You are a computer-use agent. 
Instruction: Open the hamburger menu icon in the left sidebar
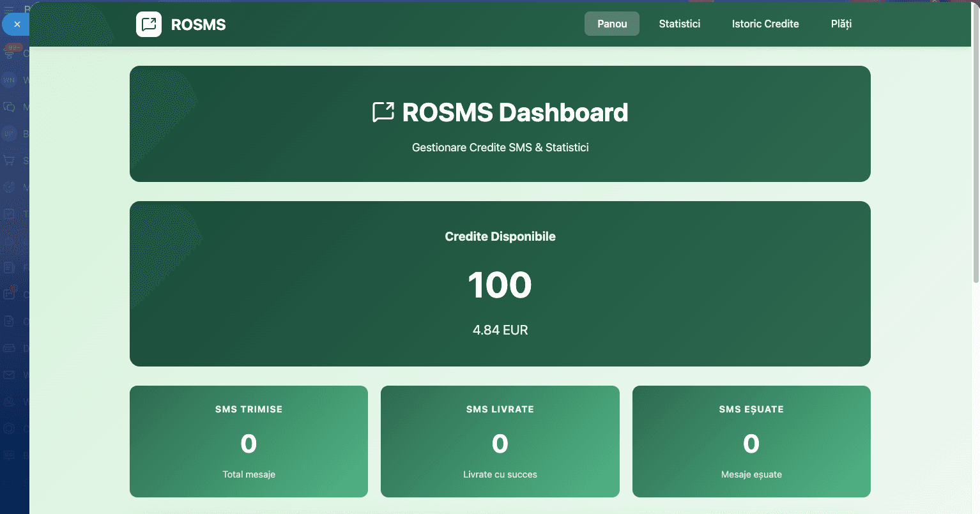(9, 9)
